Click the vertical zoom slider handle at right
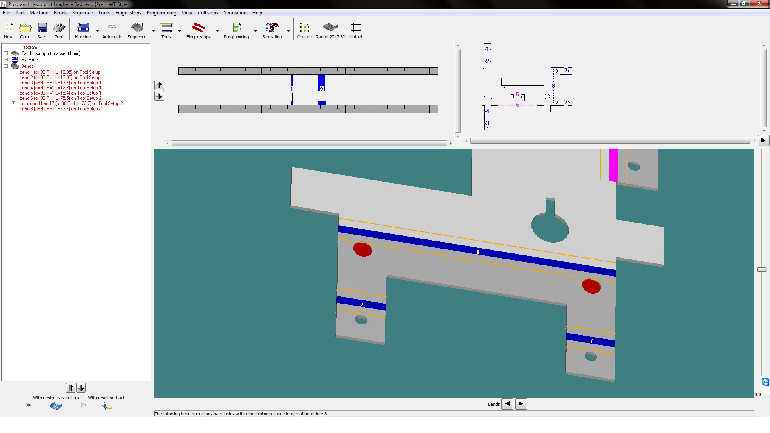 click(761, 267)
